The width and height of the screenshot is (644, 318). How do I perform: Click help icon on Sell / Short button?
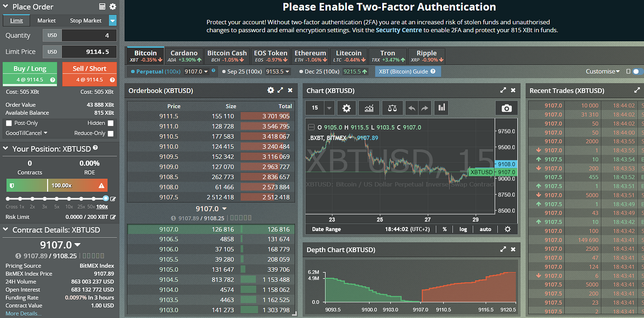click(112, 79)
